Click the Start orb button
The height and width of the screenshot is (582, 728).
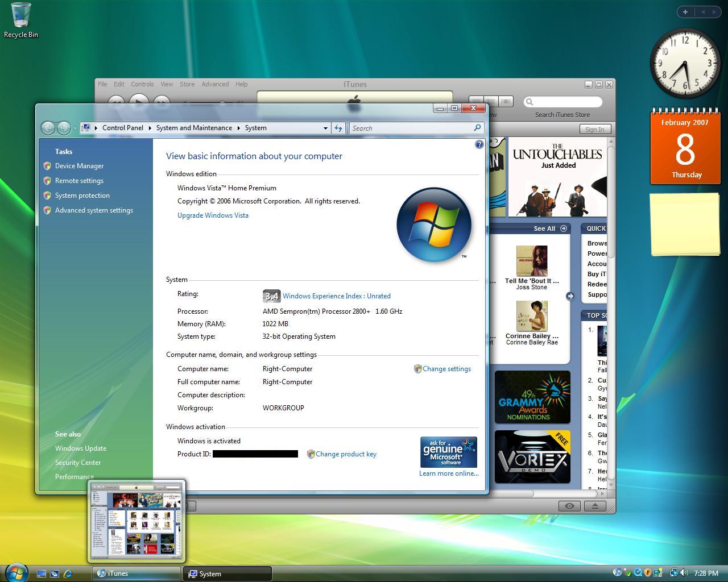tap(16, 572)
